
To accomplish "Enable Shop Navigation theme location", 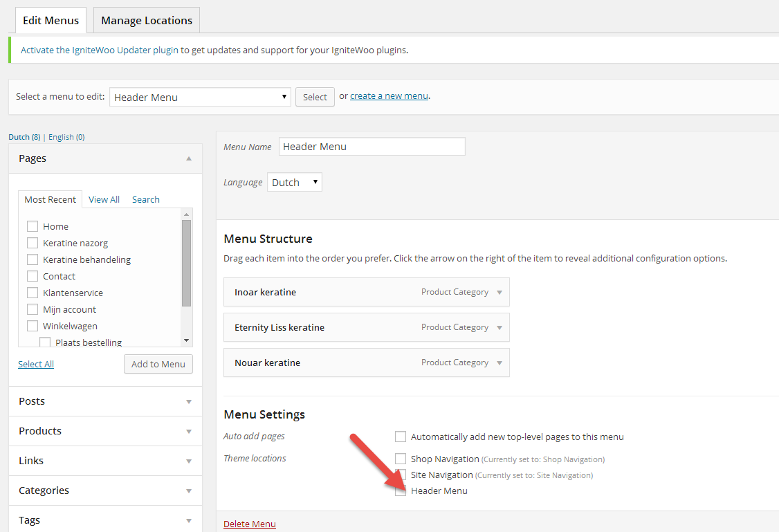I will pyautogui.click(x=401, y=459).
